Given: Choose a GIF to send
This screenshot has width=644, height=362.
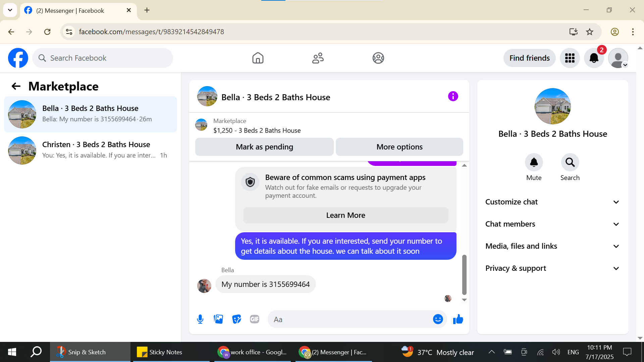Looking at the screenshot, I should click(x=255, y=319).
